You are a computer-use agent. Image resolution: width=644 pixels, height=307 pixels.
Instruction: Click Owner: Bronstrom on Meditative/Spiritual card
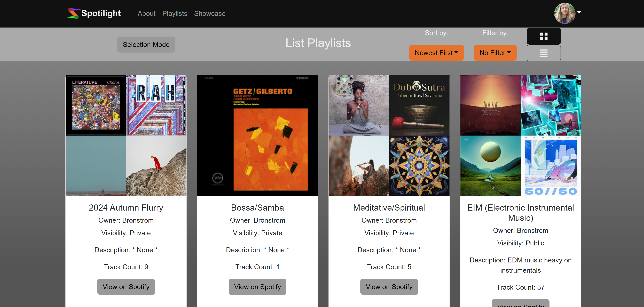point(389,220)
